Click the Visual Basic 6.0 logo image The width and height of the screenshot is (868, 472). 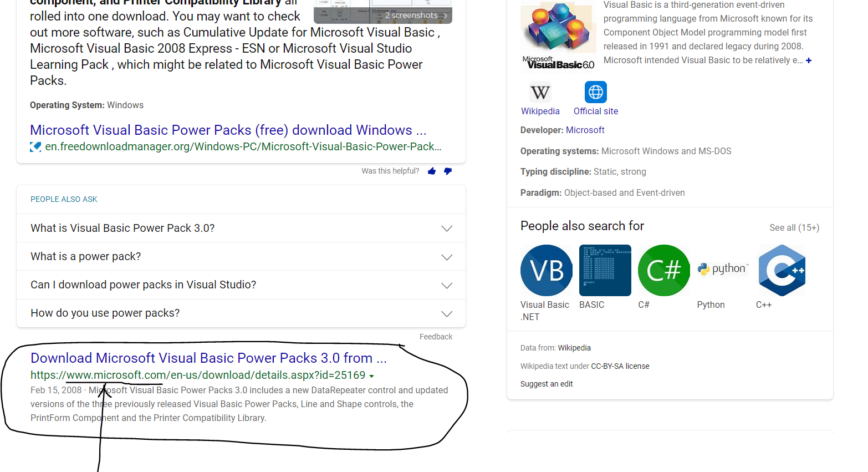tap(559, 37)
